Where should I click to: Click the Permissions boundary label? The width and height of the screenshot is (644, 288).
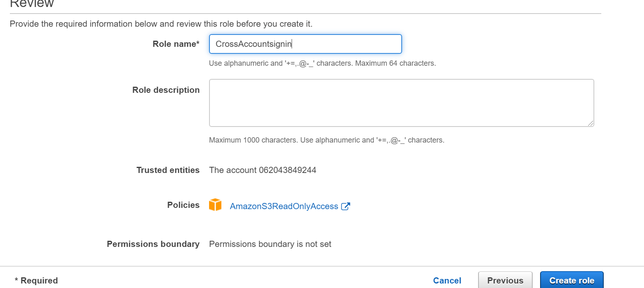(153, 244)
